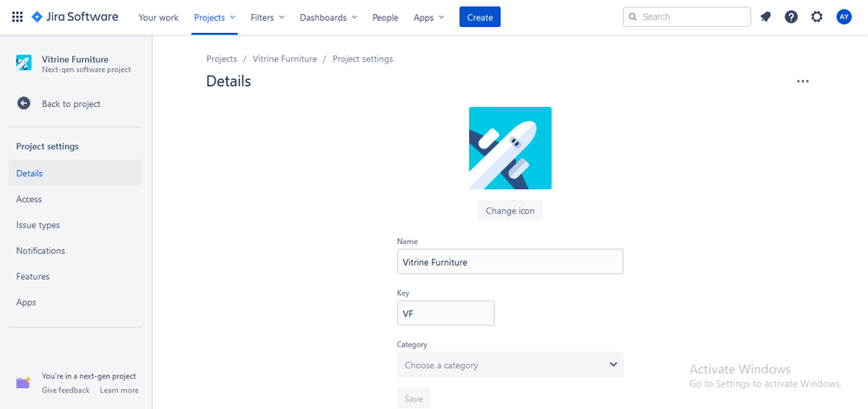
Task: Click the Vitrine Furniture breadcrumb link
Action: tap(285, 59)
